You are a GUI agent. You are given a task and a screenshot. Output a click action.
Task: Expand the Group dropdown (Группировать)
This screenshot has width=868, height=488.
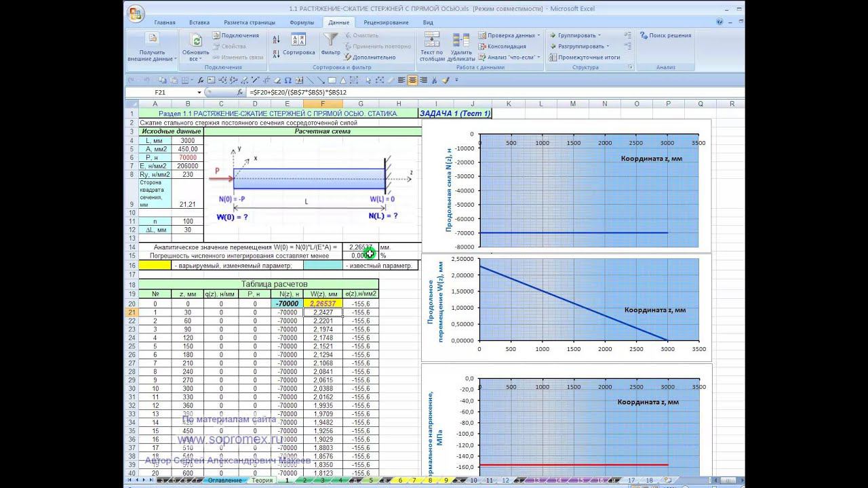(x=601, y=35)
